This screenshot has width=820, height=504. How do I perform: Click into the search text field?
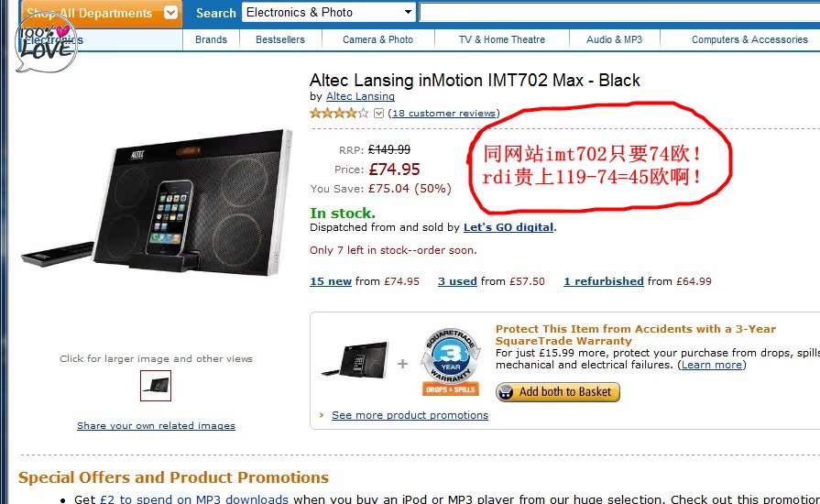pos(619,12)
